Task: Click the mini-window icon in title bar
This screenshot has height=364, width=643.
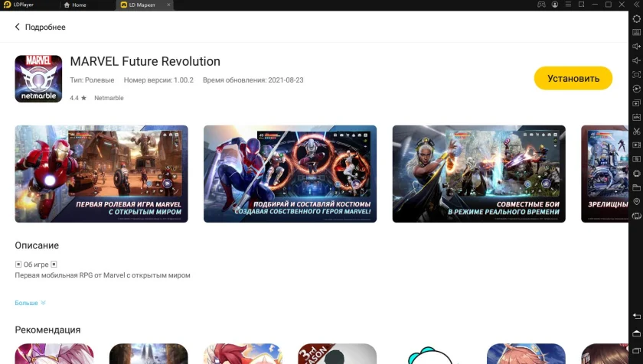Action: coord(582,5)
